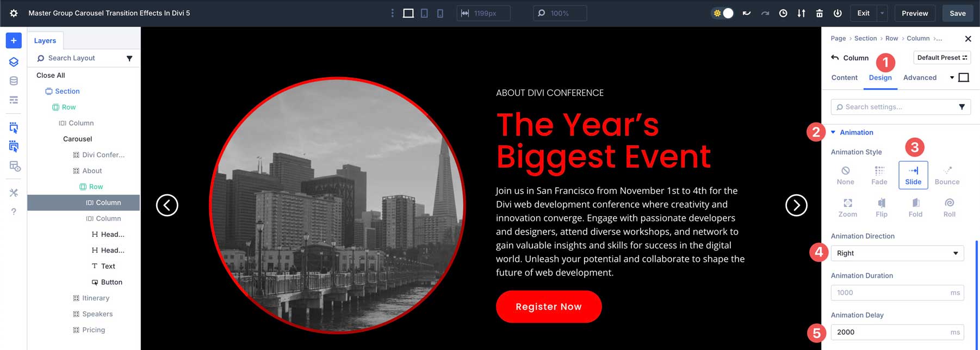Select the Carousel layer
Image resolution: width=980 pixels, height=350 pixels.
click(x=77, y=139)
